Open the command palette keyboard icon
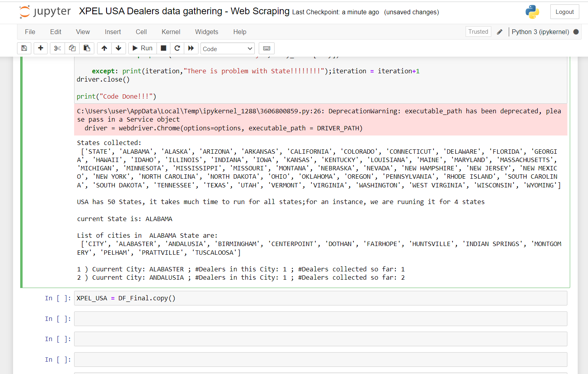Image resolution: width=588 pixels, height=374 pixels. click(x=267, y=48)
